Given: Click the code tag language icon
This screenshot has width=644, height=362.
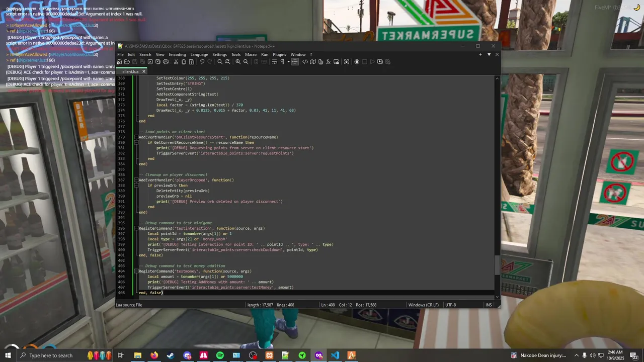Looking at the screenshot, I should click(305, 62).
